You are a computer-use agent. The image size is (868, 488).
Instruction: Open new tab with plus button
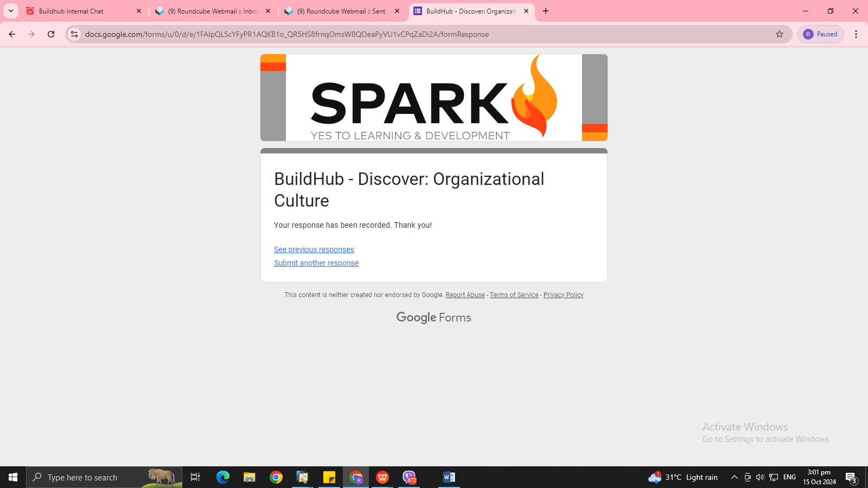click(546, 11)
